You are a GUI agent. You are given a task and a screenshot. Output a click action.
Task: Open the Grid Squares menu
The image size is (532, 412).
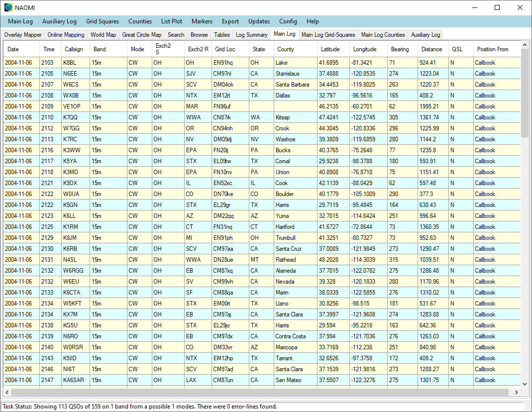(103, 21)
